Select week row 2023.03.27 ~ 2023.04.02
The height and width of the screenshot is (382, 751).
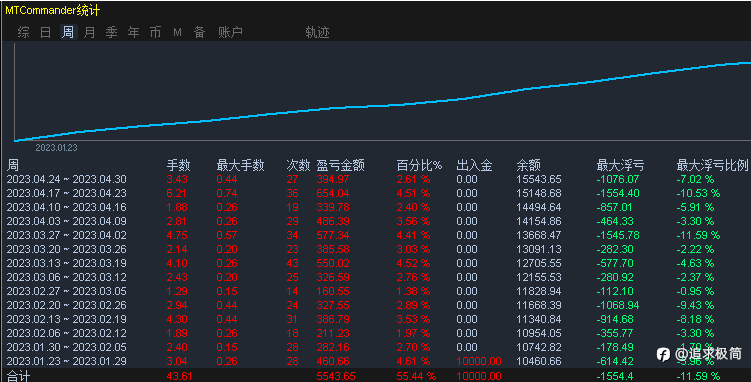pyautogui.click(x=376, y=236)
